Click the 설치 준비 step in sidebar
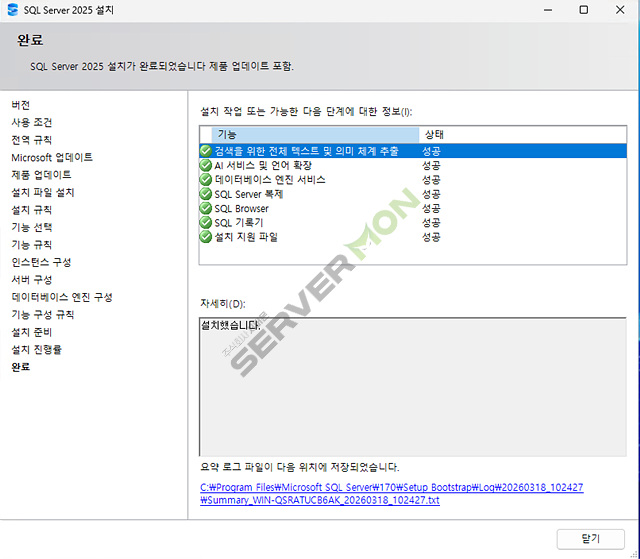 pos(32,332)
